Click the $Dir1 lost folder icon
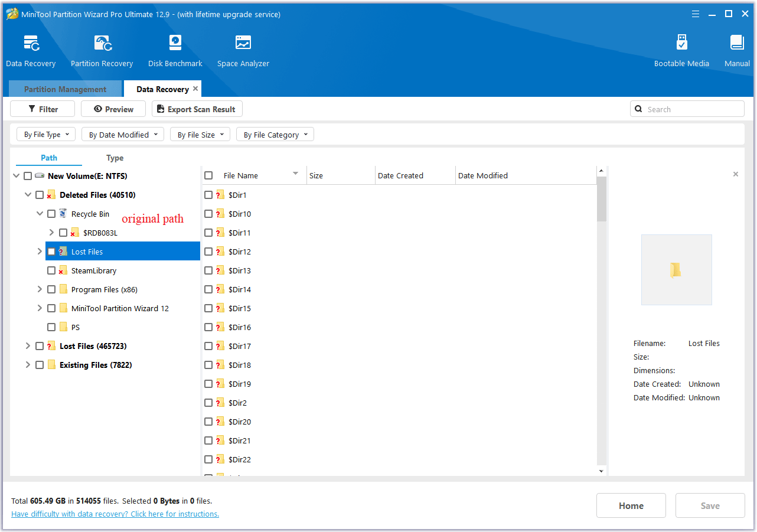 click(x=220, y=195)
